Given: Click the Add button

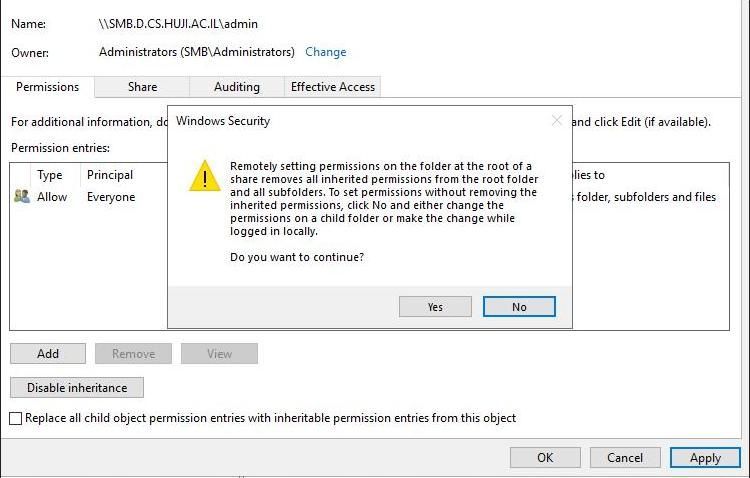Looking at the screenshot, I should 48,354.
